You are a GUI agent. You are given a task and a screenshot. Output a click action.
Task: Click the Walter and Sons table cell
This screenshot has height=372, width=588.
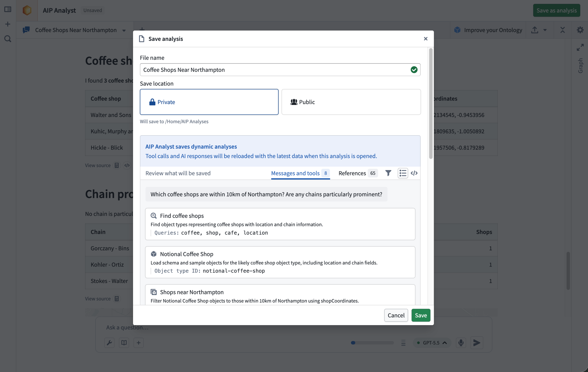(x=111, y=115)
